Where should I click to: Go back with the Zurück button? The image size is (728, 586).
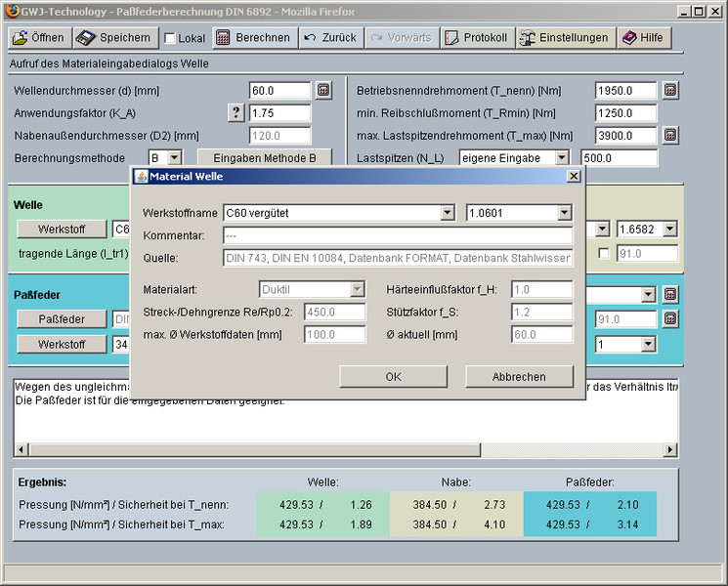point(328,38)
